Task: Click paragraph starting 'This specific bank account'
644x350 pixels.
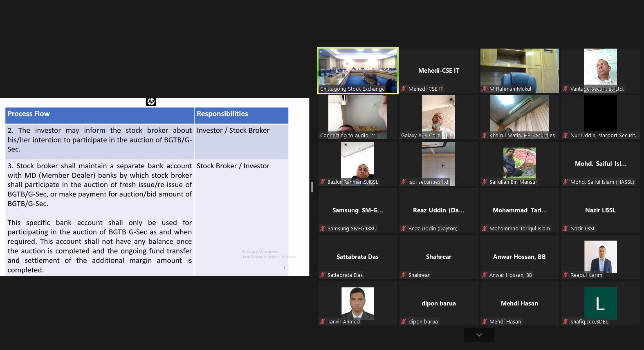Action: coord(100,246)
